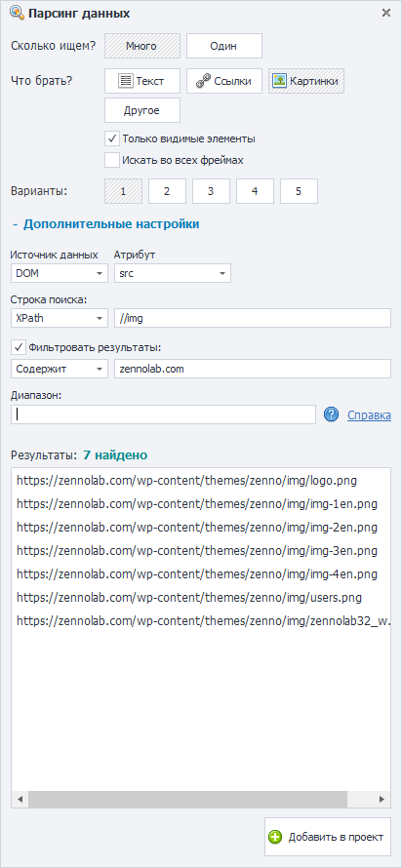Click the Другое button
The width and height of the screenshot is (402, 868).
click(x=142, y=110)
